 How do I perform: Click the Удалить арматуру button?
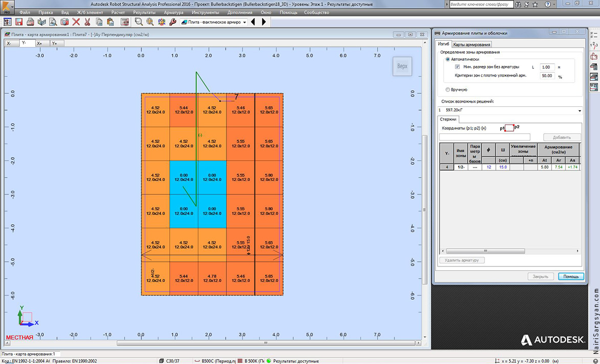(462, 260)
